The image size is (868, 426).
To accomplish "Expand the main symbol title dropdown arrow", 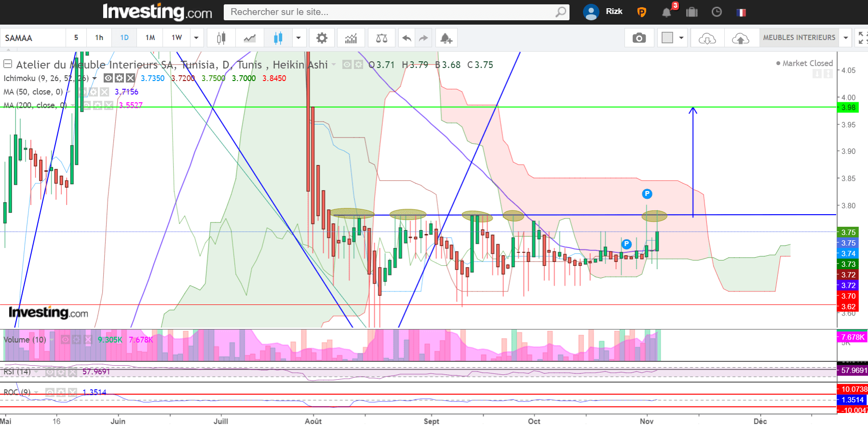I will pos(334,65).
